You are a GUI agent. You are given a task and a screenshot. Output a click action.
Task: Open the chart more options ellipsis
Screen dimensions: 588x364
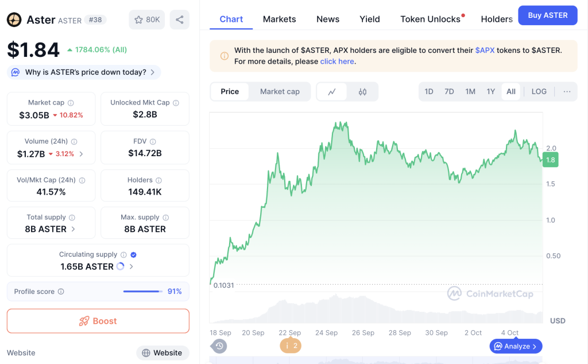[x=567, y=92]
